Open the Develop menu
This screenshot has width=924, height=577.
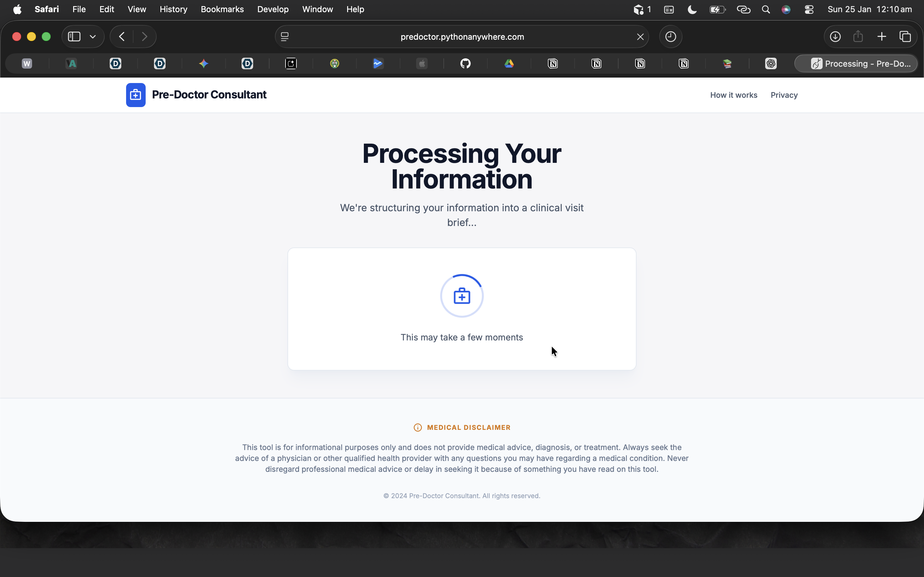[x=273, y=9]
